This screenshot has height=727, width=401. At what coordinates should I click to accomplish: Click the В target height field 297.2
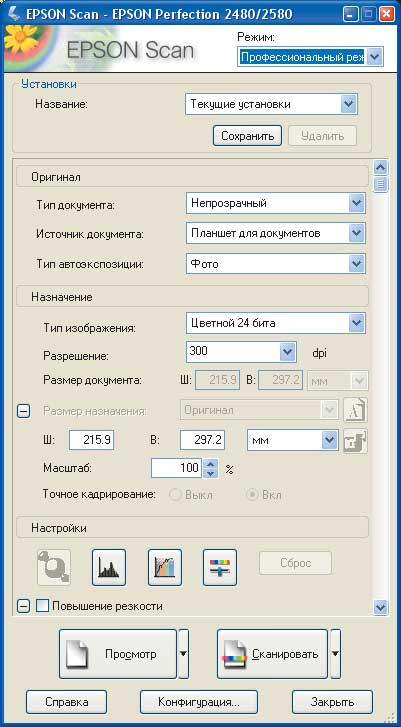[x=202, y=440]
